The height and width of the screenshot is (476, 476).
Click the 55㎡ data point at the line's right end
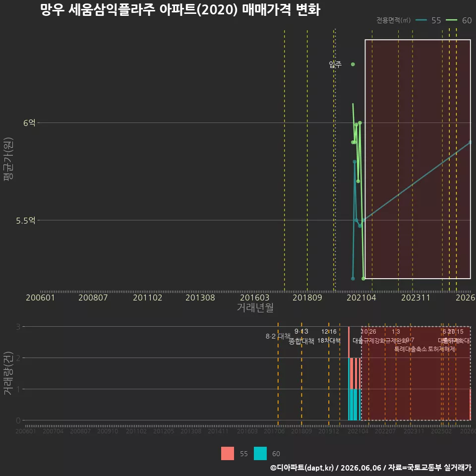coord(470,142)
